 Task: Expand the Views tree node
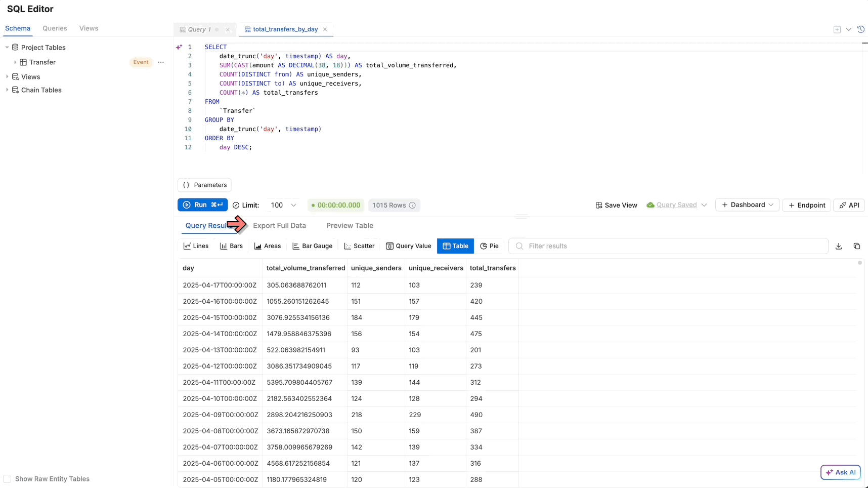coord(7,77)
